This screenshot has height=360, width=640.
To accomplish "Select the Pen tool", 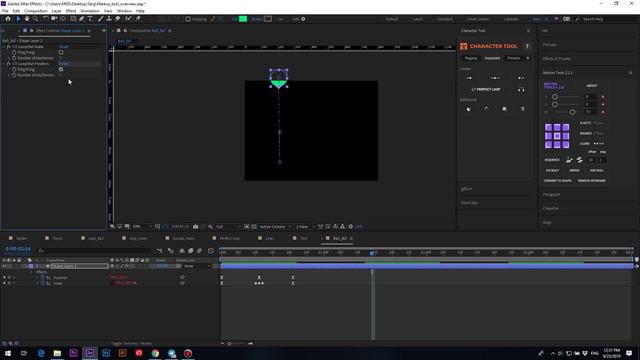I will pyautogui.click(x=82, y=19).
